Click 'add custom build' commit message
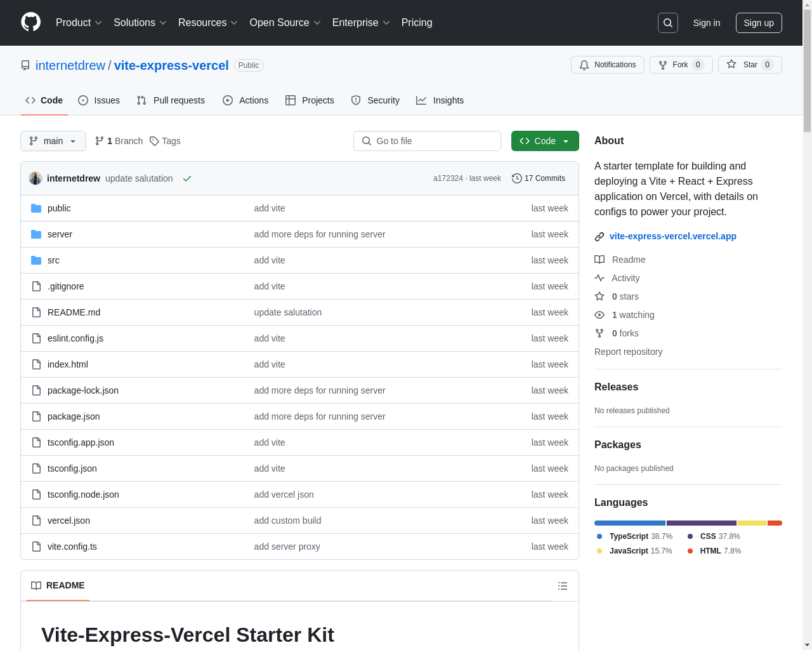The height and width of the screenshot is (650, 812). (287, 521)
